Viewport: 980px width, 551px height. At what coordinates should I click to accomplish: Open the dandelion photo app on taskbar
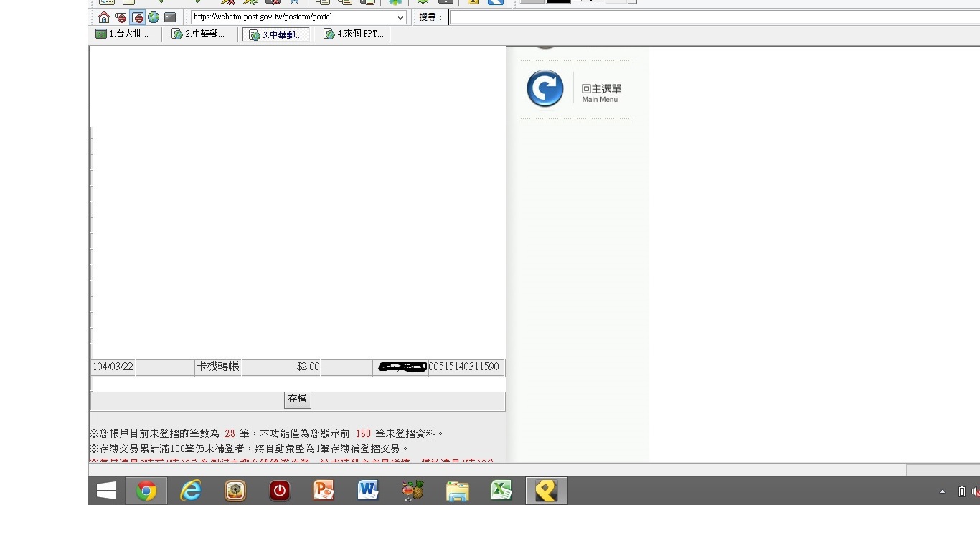pos(235,491)
